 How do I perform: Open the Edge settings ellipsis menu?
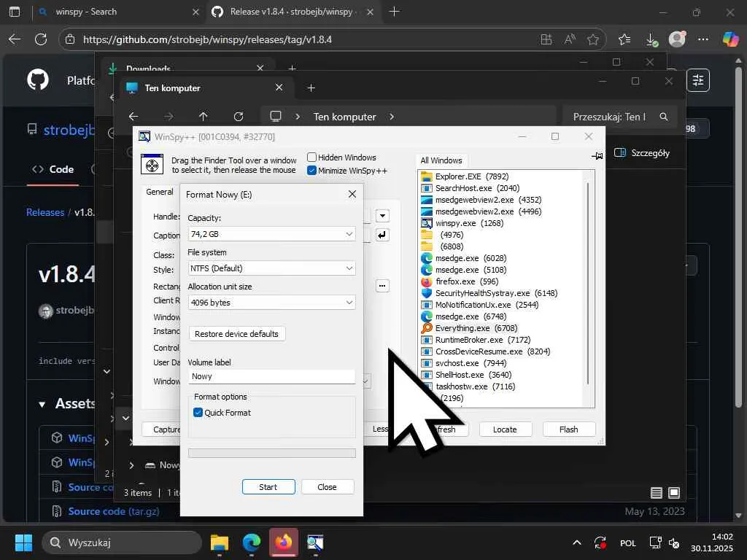click(703, 39)
